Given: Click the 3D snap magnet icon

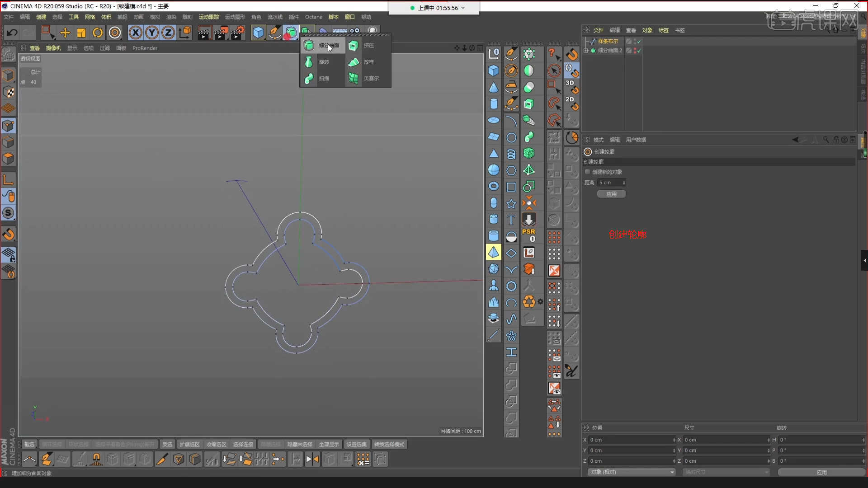Looking at the screenshot, I should point(572,87).
